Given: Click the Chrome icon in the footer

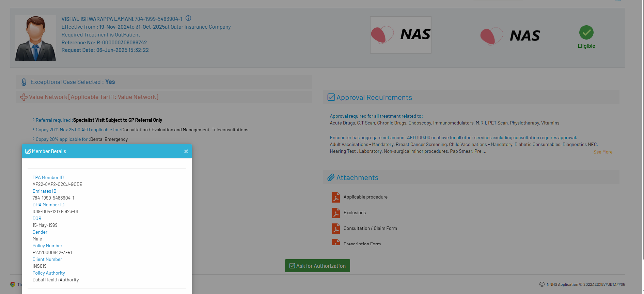Looking at the screenshot, I should pos(13,284).
